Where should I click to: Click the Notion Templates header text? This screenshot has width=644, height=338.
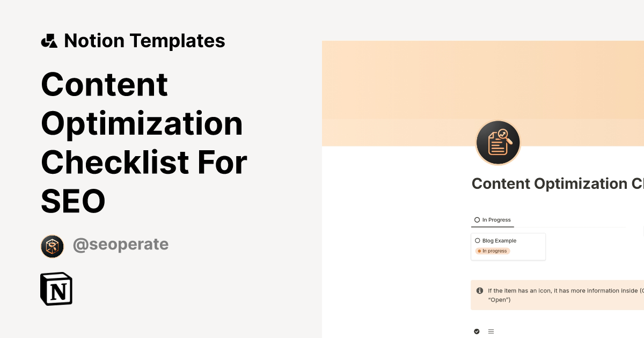pyautogui.click(x=144, y=40)
